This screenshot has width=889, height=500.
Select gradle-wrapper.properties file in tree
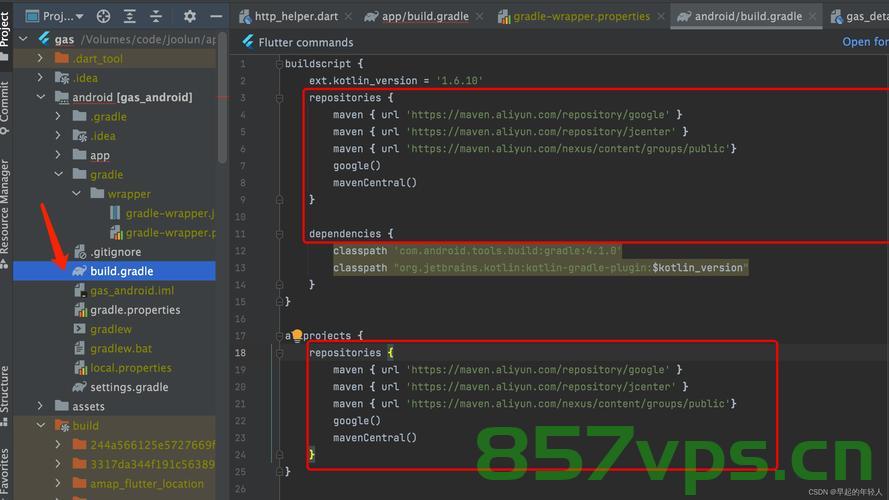click(x=163, y=232)
